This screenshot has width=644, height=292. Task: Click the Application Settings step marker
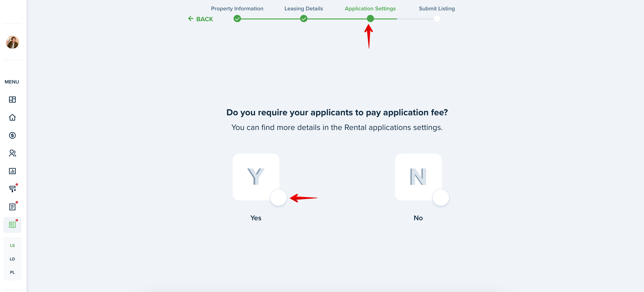(370, 19)
